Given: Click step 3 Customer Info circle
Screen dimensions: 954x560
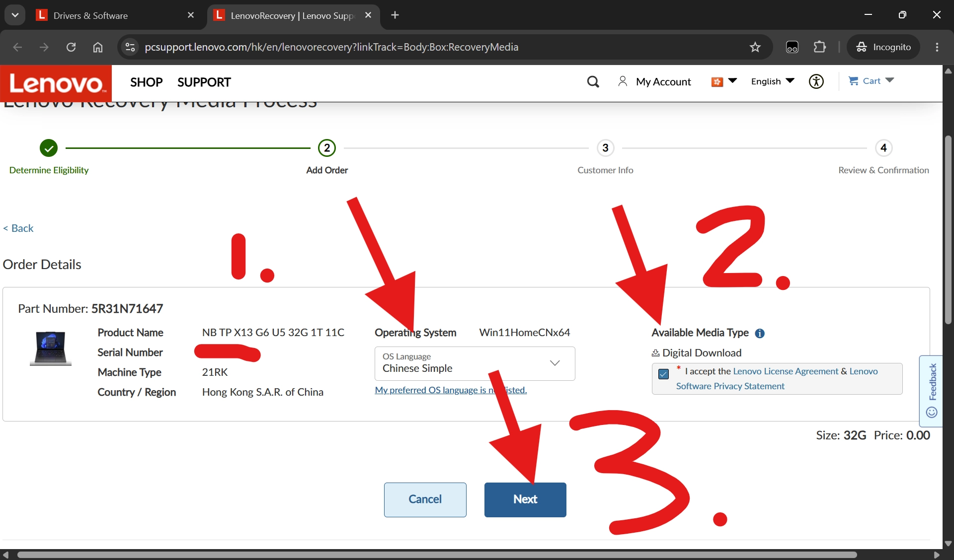Looking at the screenshot, I should pos(605,148).
